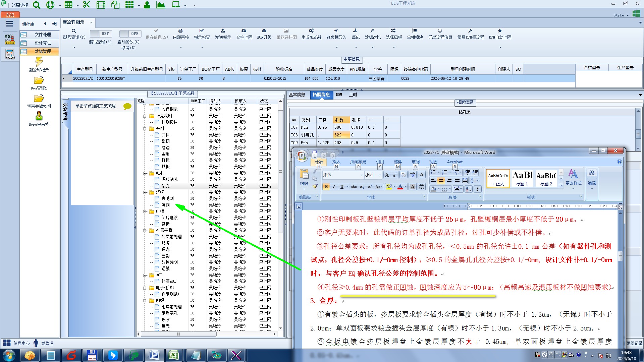Click the Nope单审核 user icon
644x362 pixels.
39,116
